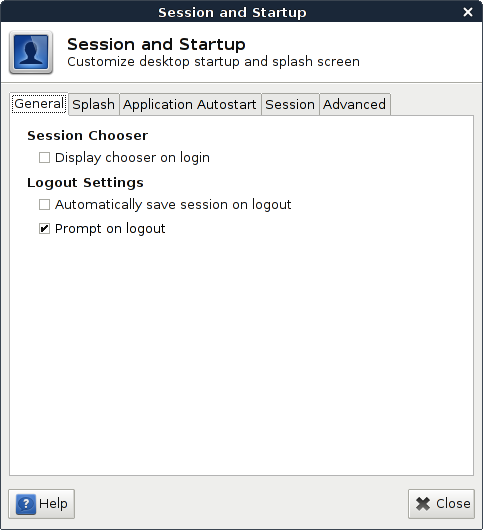Go to the Session tab
The height and width of the screenshot is (530, 483).
click(290, 104)
